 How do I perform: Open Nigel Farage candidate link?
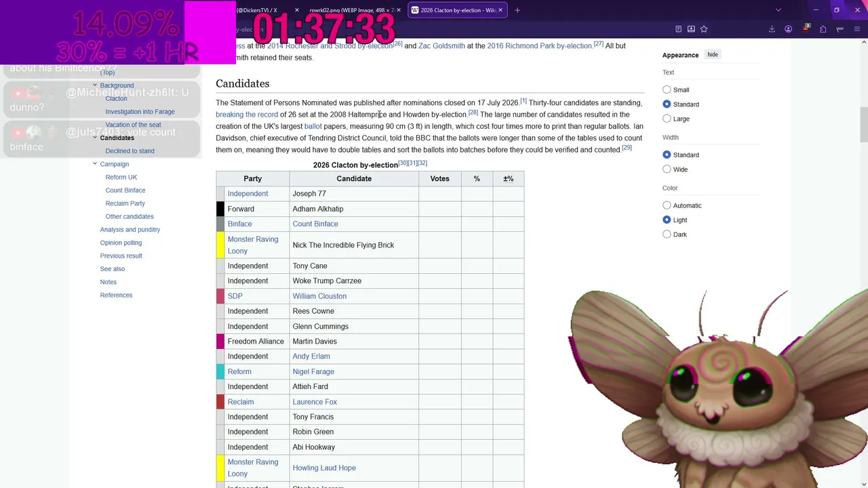pos(313,371)
